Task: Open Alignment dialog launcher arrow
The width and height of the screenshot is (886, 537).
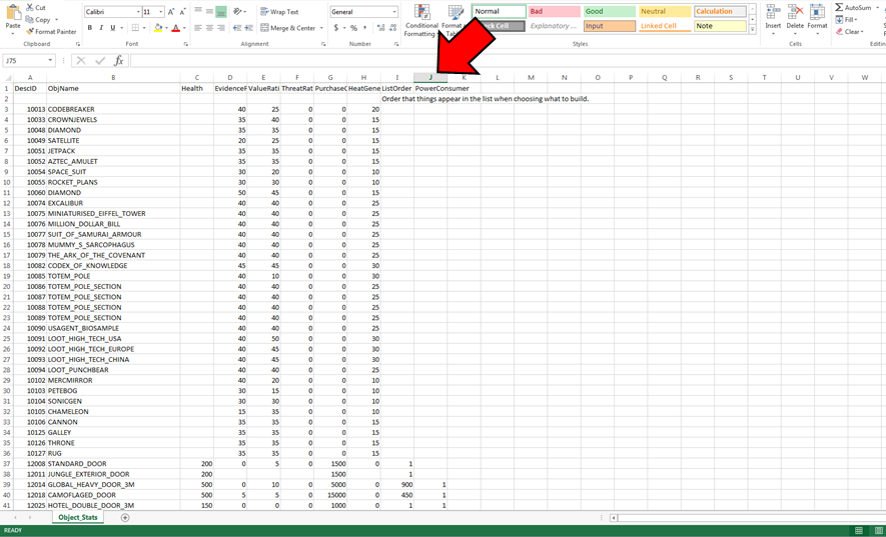Action: click(x=324, y=44)
